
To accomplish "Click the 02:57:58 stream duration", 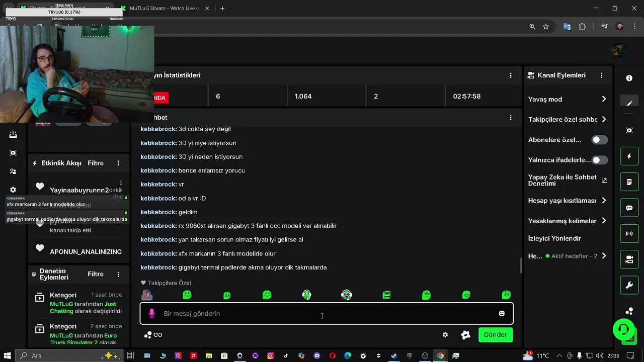I will [466, 96].
